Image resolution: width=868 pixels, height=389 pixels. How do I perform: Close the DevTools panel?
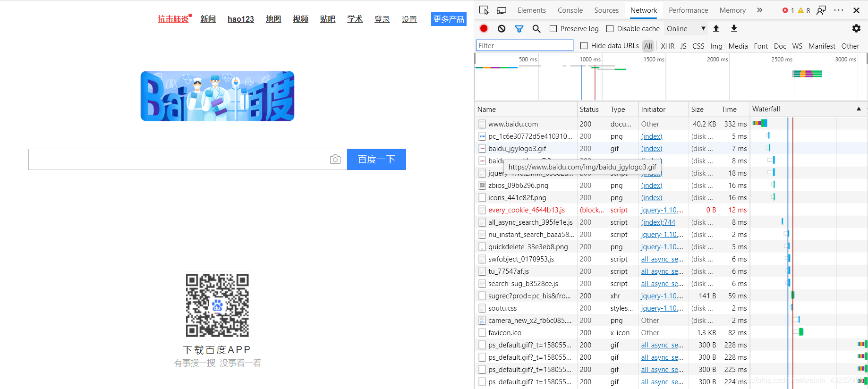856,10
